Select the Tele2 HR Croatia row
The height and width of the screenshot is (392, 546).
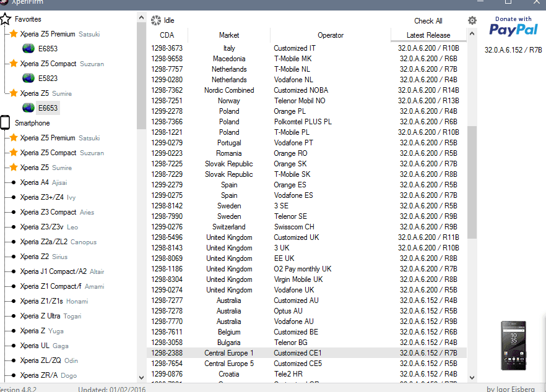pyautogui.click(x=306, y=374)
